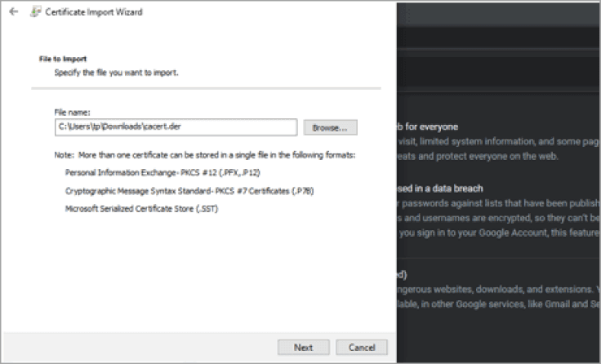Click inside the File name text field

coord(175,127)
